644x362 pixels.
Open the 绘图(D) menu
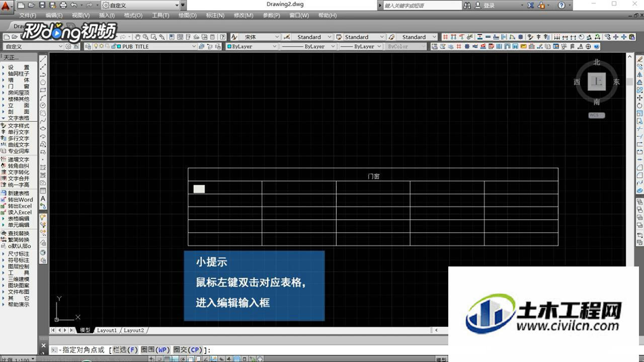tap(188, 15)
